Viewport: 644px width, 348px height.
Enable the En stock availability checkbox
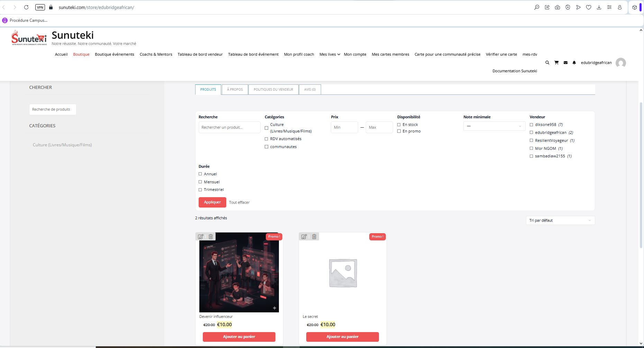[x=399, y=125]
